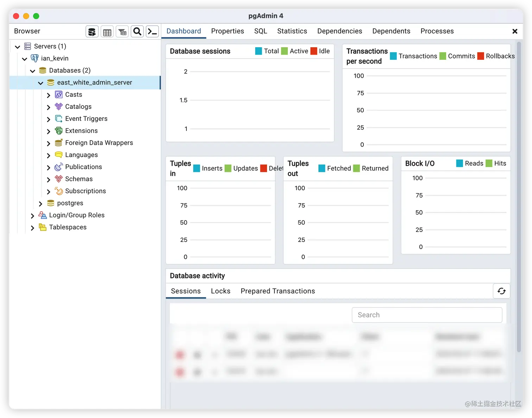Open the Search Objects magnifier icon
This screenshot has width=532, height=418.
pos(137,32)
